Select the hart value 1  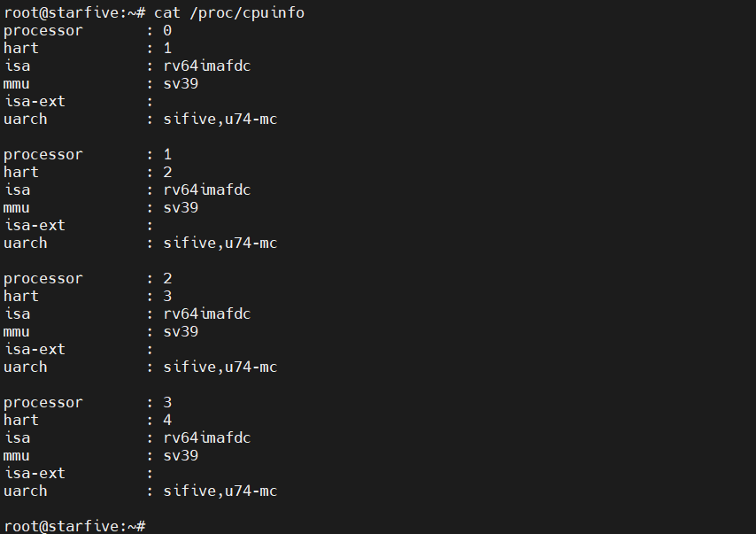tap(167, 48)
